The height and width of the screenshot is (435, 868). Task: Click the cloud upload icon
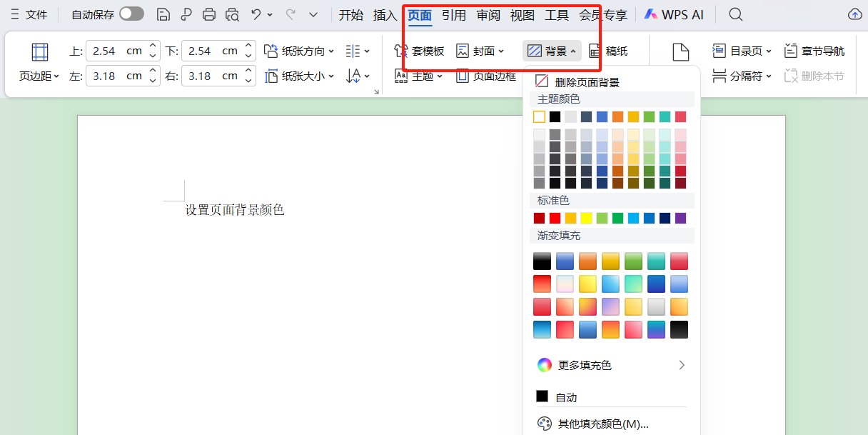coord(854,14)
